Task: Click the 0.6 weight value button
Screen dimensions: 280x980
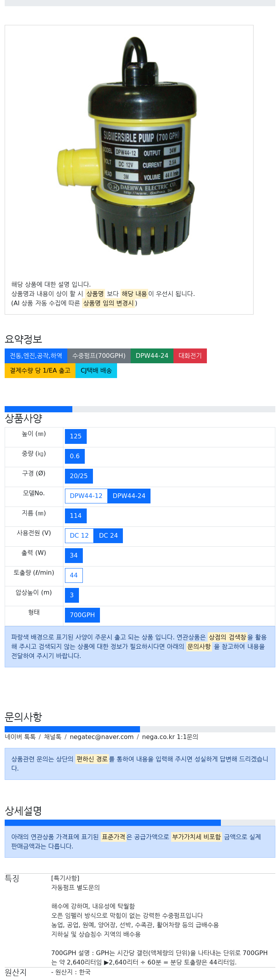Action: [x=75, y=456]
